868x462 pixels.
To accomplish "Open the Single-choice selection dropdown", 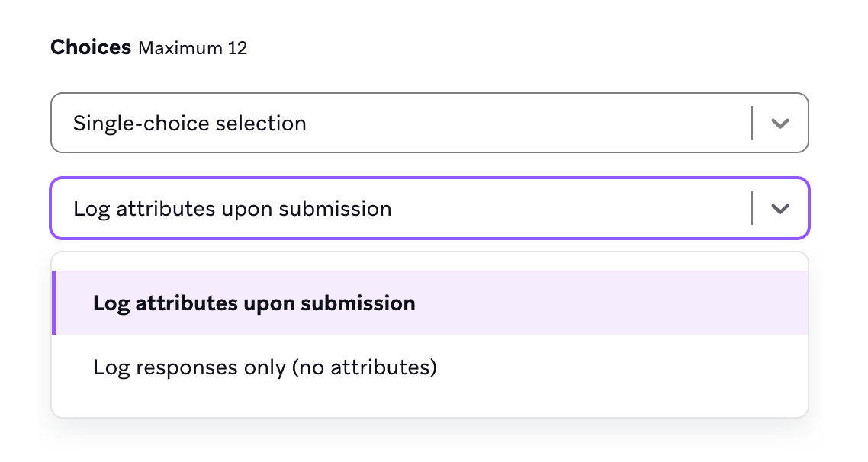I will tap(429, 123).
